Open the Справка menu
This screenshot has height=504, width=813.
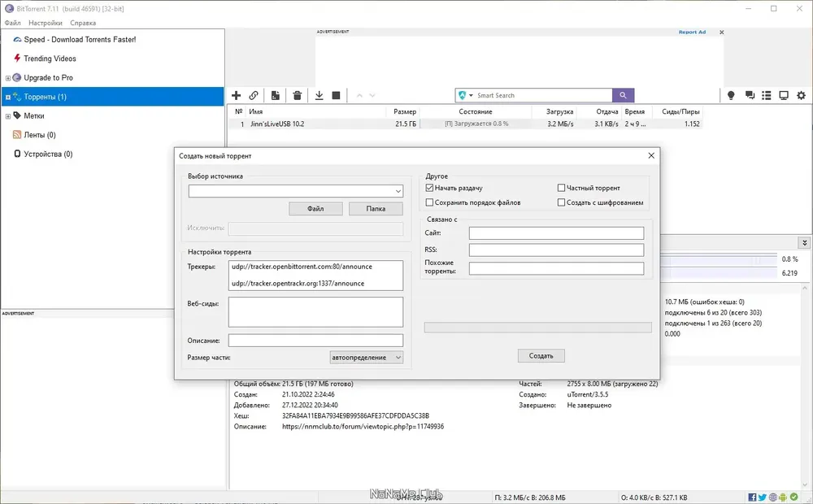83,23
